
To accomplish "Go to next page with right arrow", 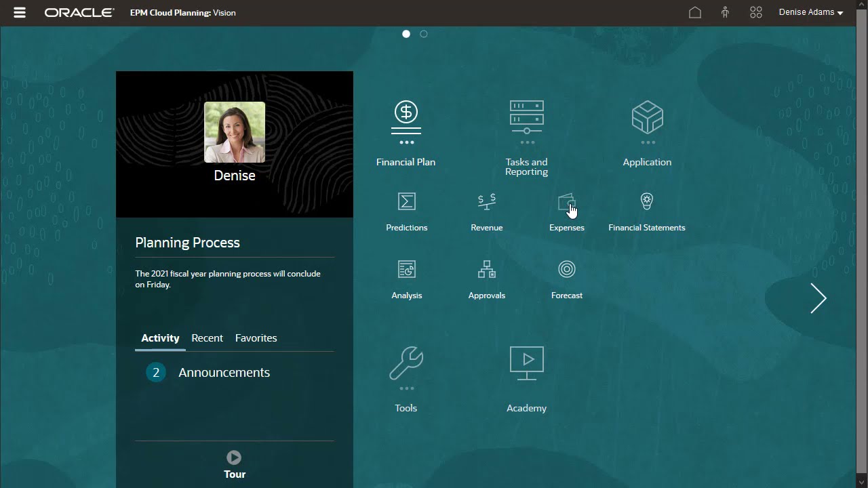I will (818, 298).
